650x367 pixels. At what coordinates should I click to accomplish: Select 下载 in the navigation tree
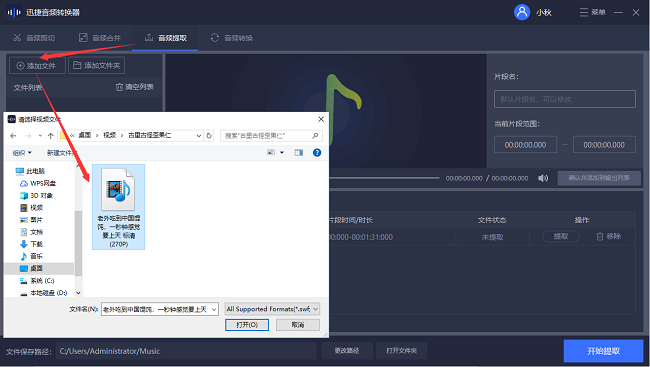pos(31,244)
